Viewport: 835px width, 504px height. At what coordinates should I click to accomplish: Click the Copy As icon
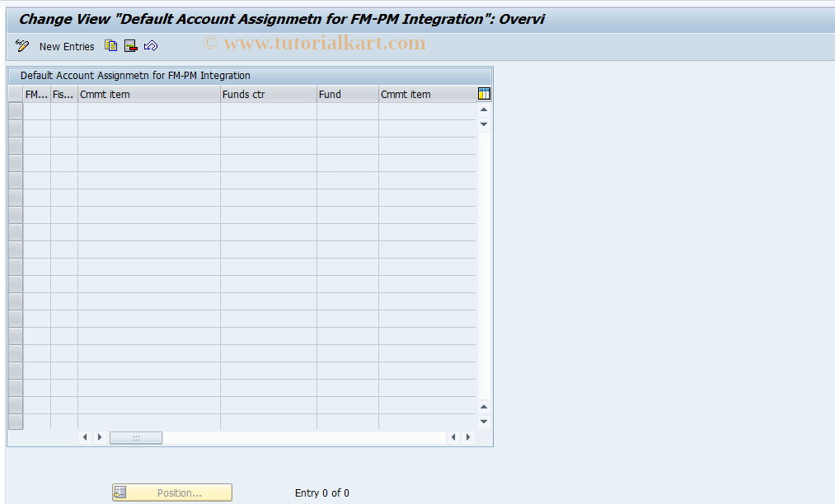[110, 46]
